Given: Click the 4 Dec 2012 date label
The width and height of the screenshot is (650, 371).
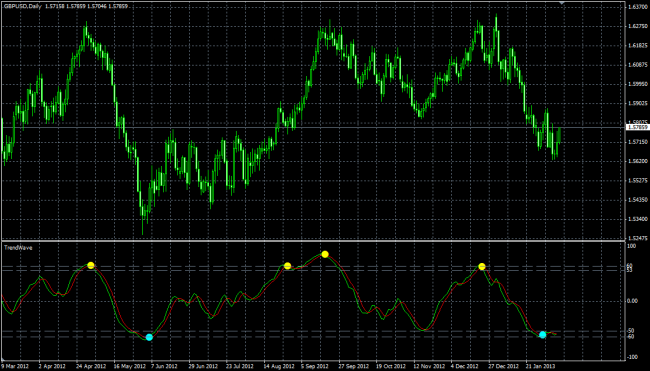Looking at the screenshot, I should click(464, 366).
